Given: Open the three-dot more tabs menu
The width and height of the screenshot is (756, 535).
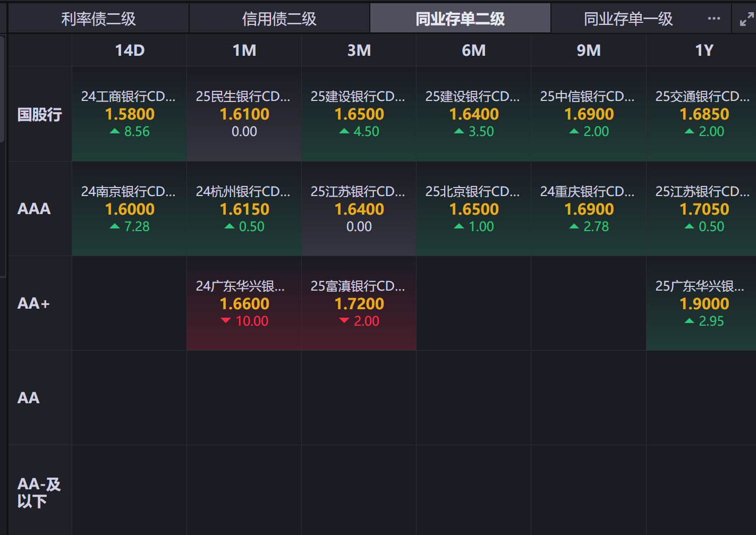Looking at the screenshot, I should [714, 19].
